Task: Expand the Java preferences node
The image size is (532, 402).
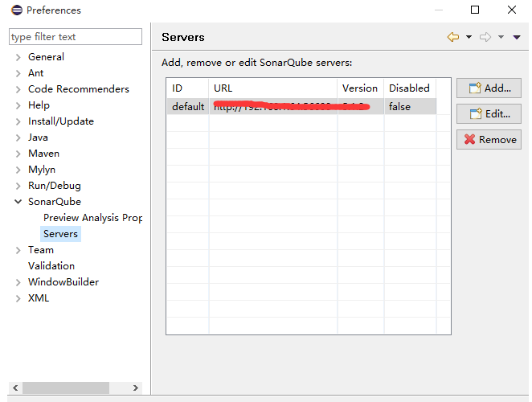Action: [18, 137]
